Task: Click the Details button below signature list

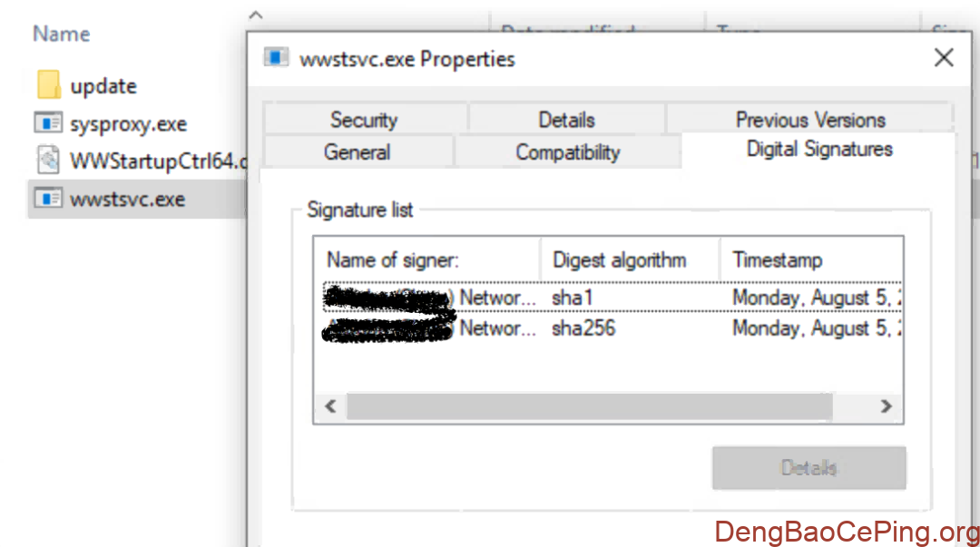Action: tap(808, 468)
